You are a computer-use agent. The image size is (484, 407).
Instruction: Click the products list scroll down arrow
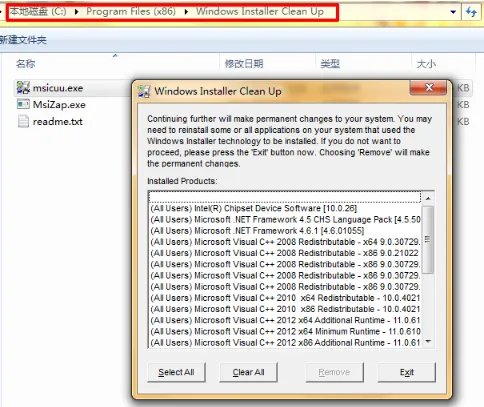[428, 341]
